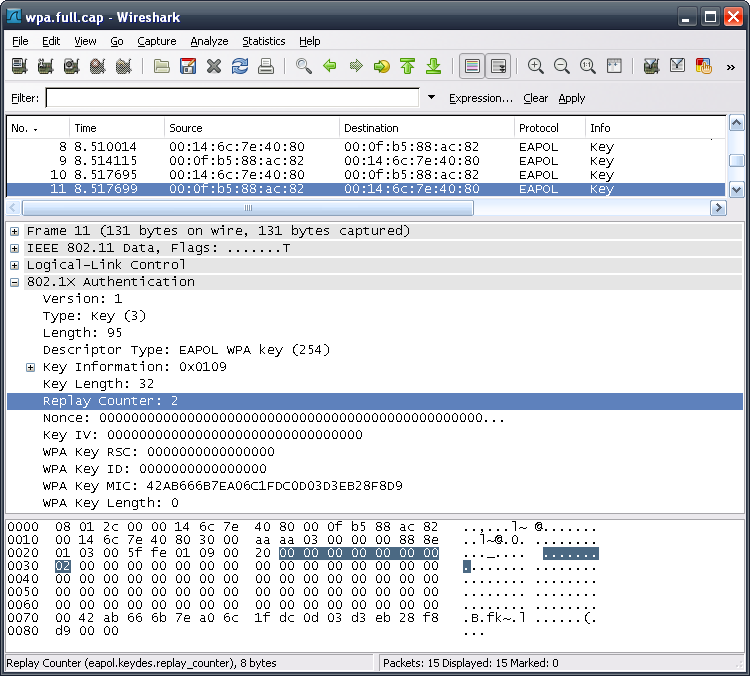Click into the Filter text field

[232, 98]
